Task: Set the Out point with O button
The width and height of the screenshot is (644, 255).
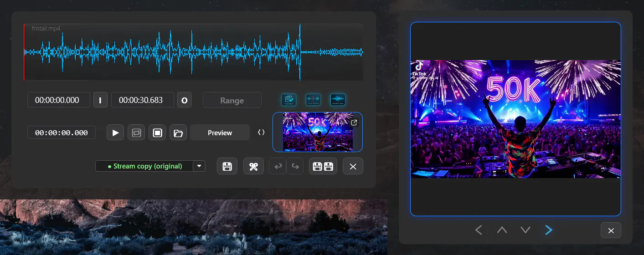Action: [x=184, y=100]
